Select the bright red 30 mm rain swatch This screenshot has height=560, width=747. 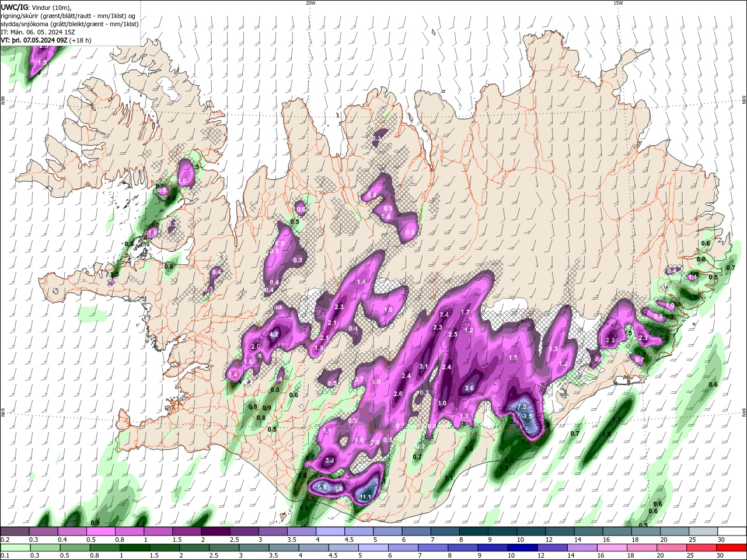(x=731, y=548)
